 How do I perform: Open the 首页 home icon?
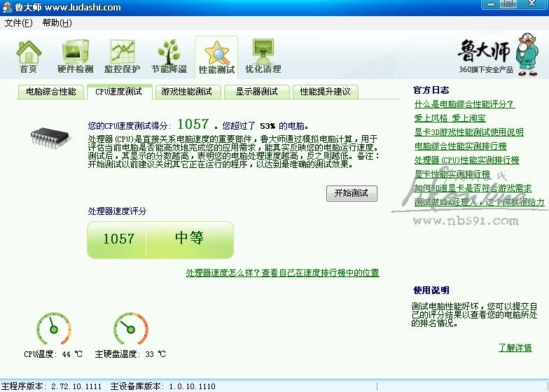[x=29, y=56]
